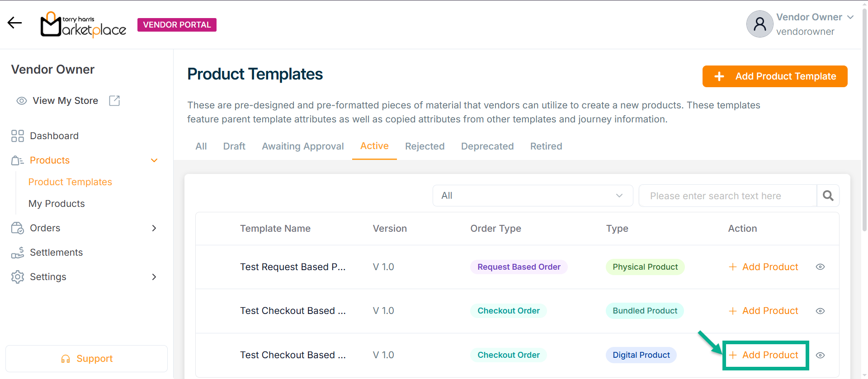Click Add Product Template button
868x379 pixels.
click(x=774, y=76)
